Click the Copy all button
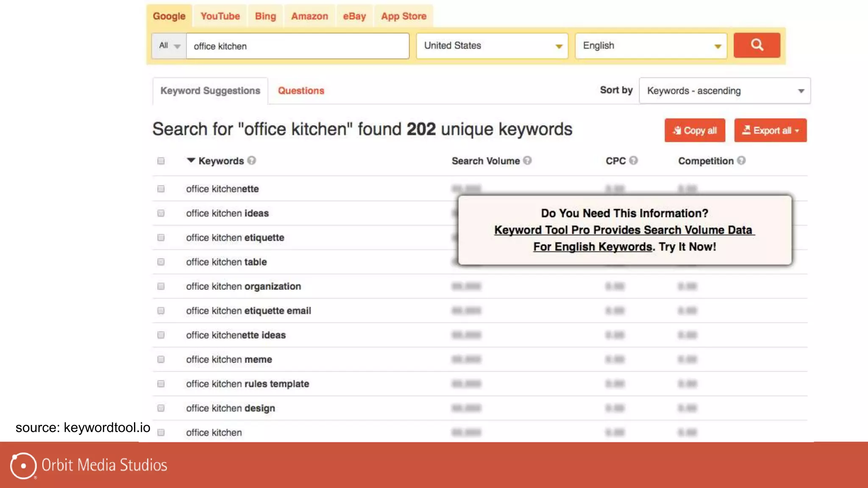 click(x=695, y=130)
